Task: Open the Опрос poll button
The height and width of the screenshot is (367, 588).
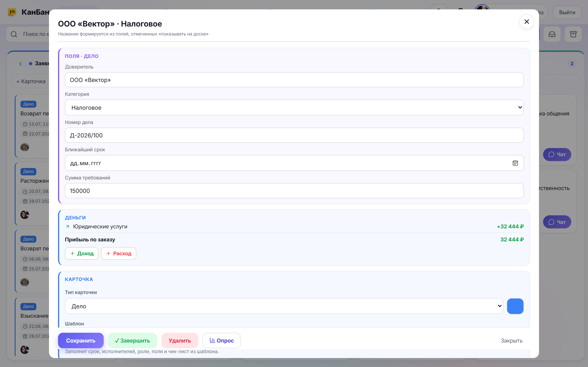Action: pyautogui.click(x=222, y=340)
